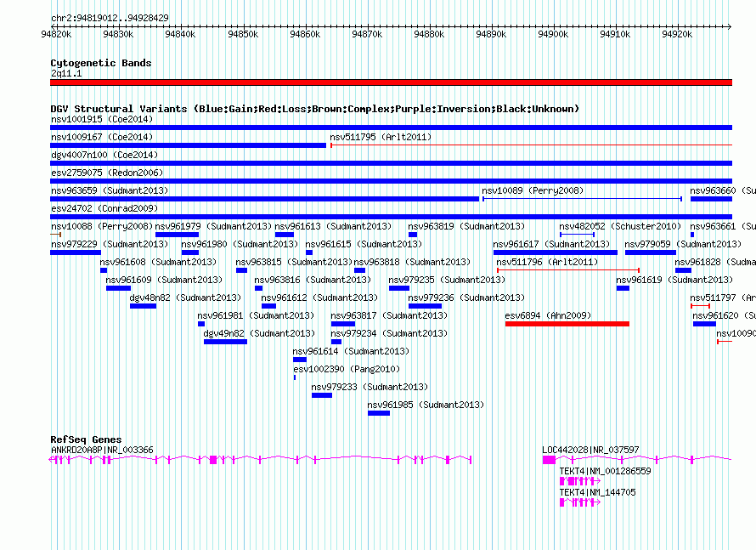
Task: Select nsv979235 (Sudmant2013) variant label
Action: pos(447,280)
